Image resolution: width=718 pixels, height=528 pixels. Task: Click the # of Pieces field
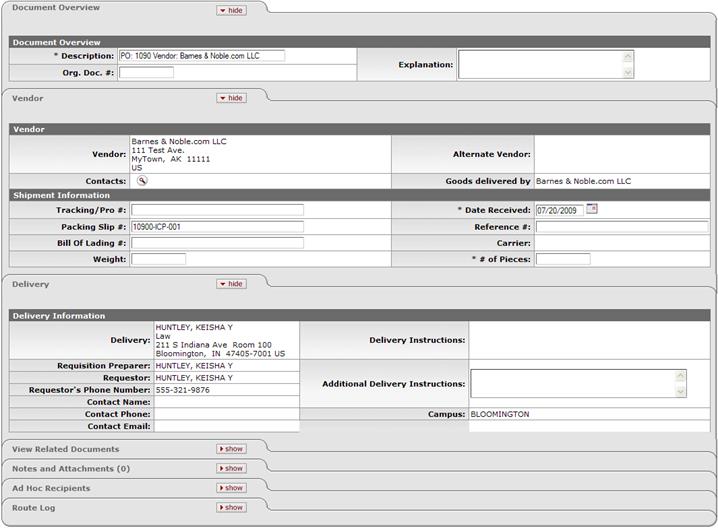[563, 259]
